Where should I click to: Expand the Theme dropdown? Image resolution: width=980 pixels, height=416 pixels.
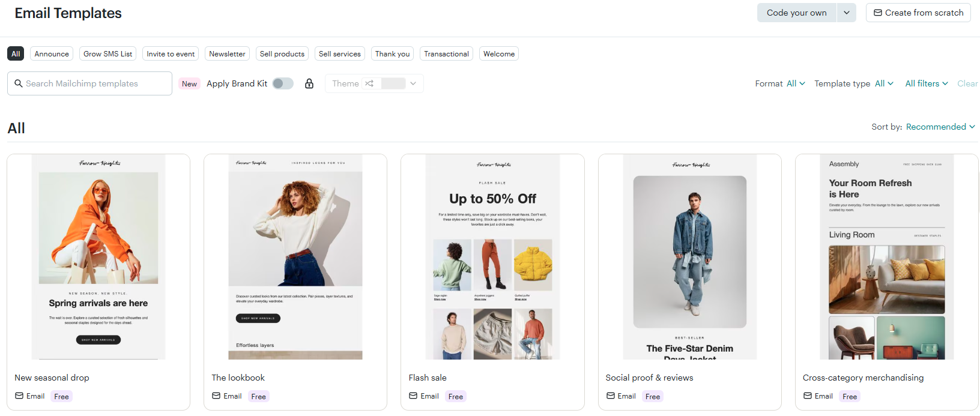point(413,83)
